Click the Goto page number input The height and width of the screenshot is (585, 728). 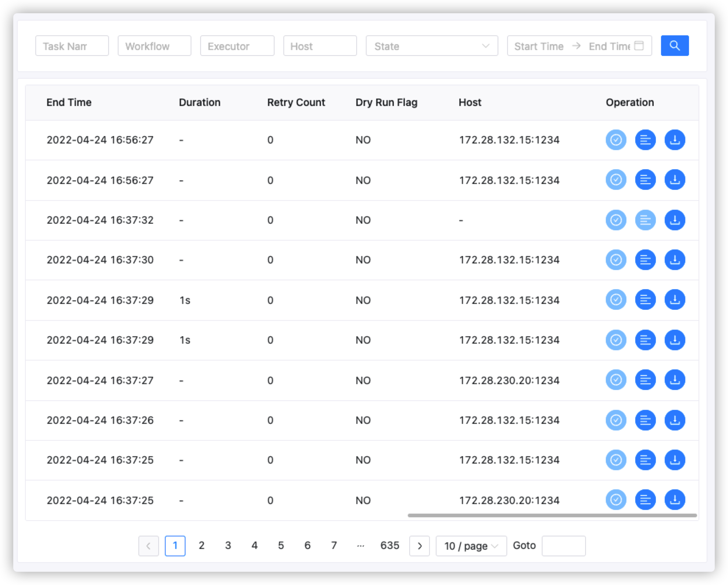[563, 546]
